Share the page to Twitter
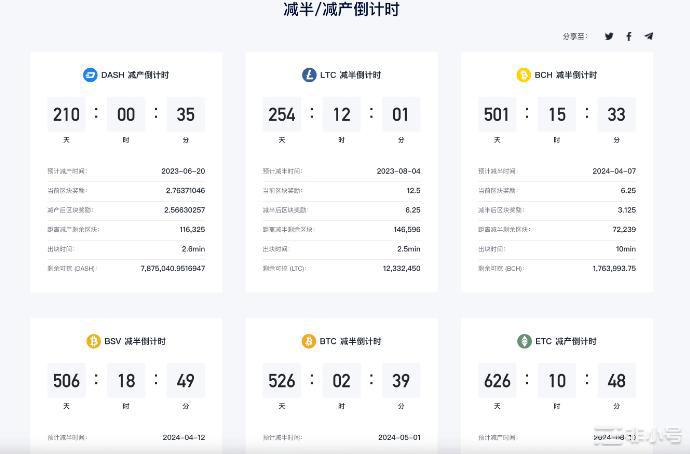This screenshot has height=454, width=690. pyautogui.click(x=609, y=37)
